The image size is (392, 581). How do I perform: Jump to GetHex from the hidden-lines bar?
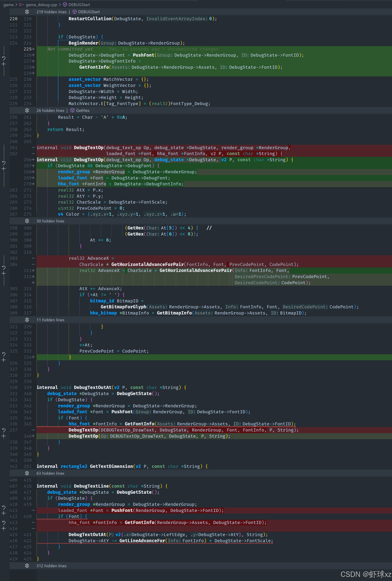pyautogui.click(x=83, y=110)
